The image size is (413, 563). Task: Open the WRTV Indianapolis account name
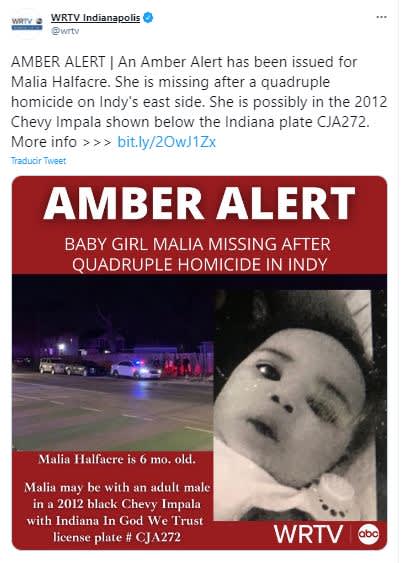tap(95, 17)
